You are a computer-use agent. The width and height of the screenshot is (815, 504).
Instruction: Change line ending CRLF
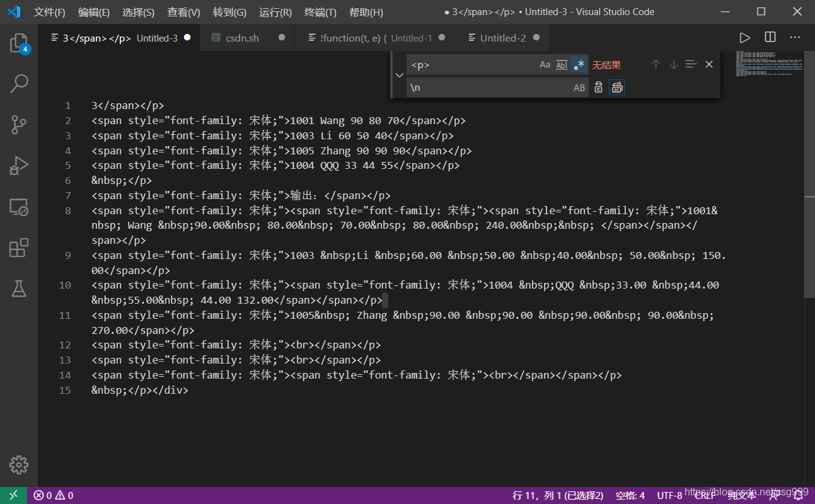point(705,495)
